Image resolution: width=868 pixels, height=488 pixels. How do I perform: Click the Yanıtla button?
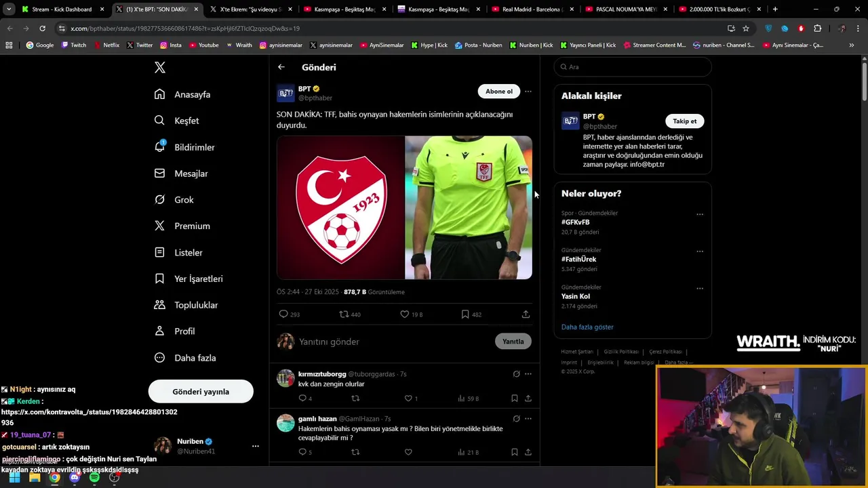(513, 342)
